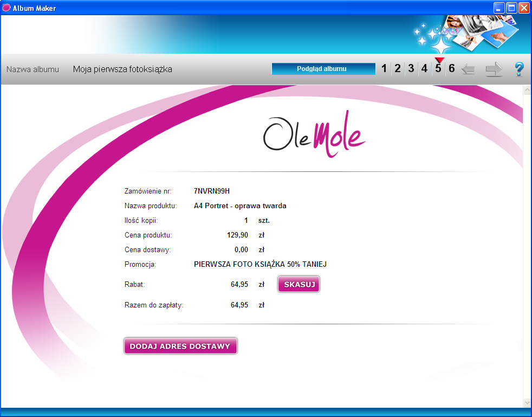
Task: Click the 'Nazwa albumu' label
Action: 33,69
